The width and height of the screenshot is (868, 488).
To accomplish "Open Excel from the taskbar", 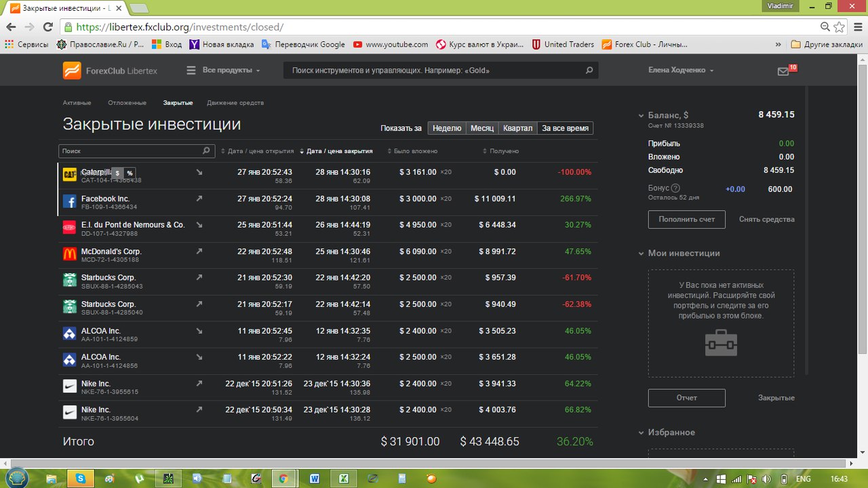I will (x=344, y=479).
